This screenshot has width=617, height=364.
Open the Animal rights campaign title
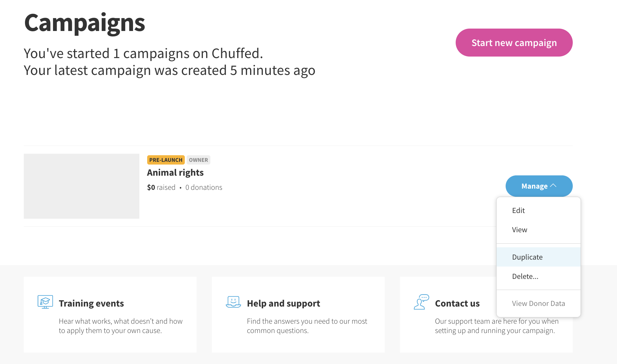[x=175, y=173]
